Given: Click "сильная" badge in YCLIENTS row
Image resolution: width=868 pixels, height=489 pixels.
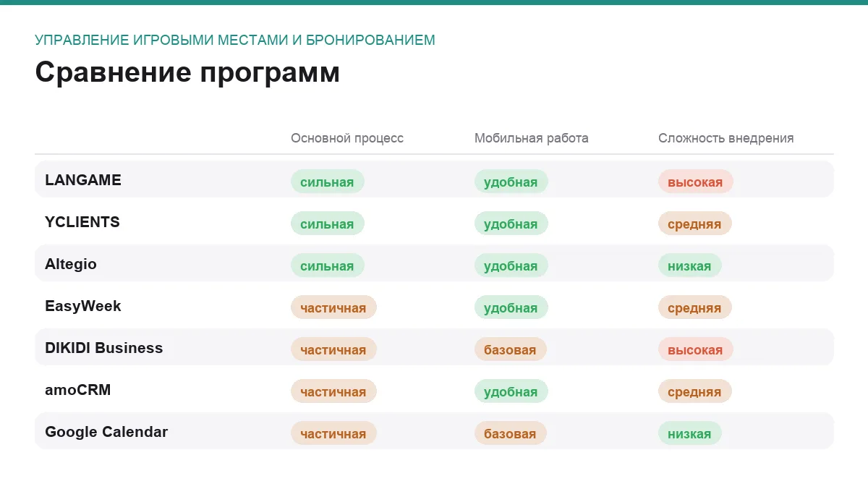Looking at the screenshot, I should [x=328, y=224].
